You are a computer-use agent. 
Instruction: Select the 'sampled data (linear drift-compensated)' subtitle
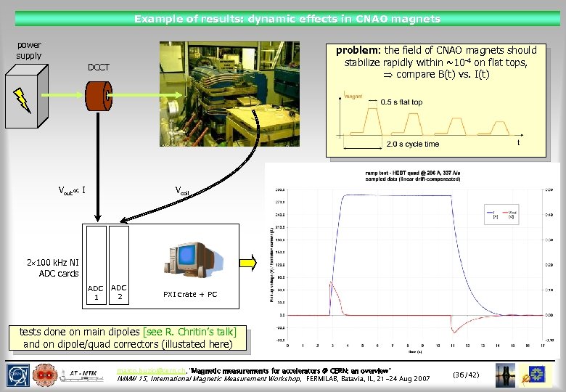(413, 179)
